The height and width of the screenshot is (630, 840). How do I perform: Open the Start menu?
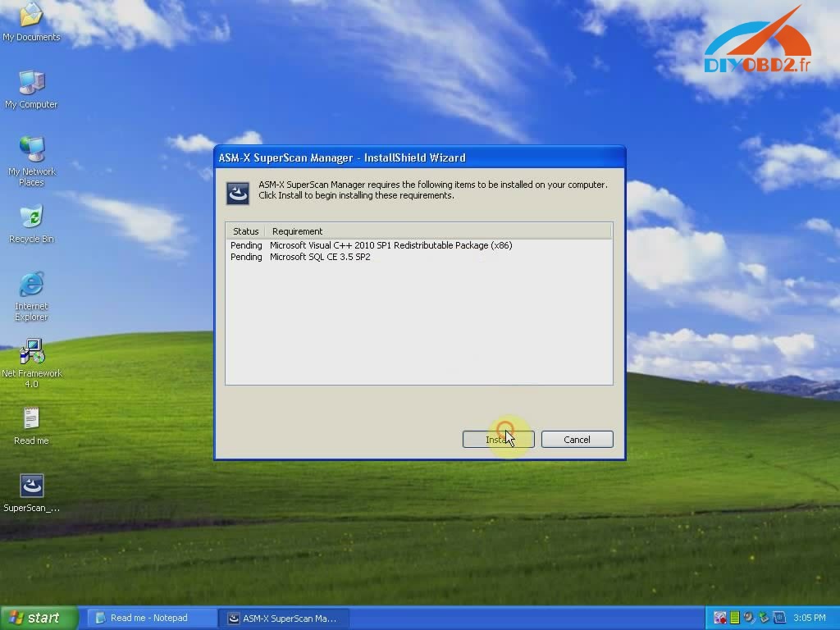point(39,618)
